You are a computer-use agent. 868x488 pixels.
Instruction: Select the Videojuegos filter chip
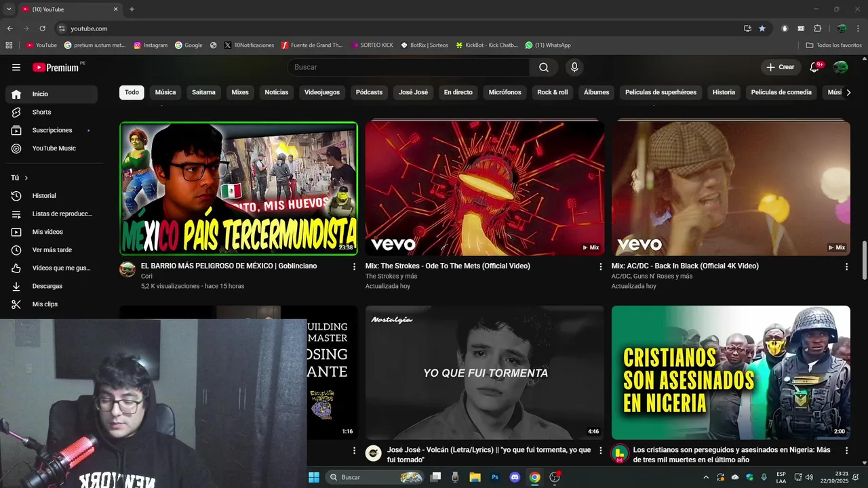click(322, 92)
